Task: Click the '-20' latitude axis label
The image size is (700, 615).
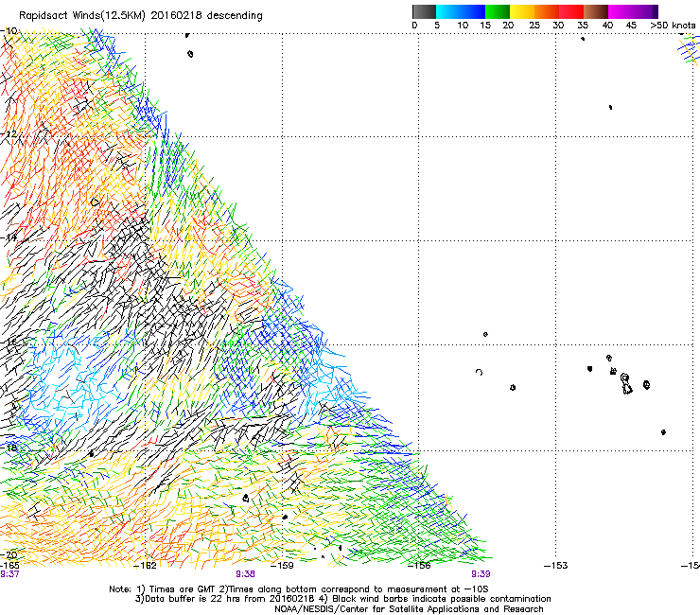Action: [x=9, y=555]
